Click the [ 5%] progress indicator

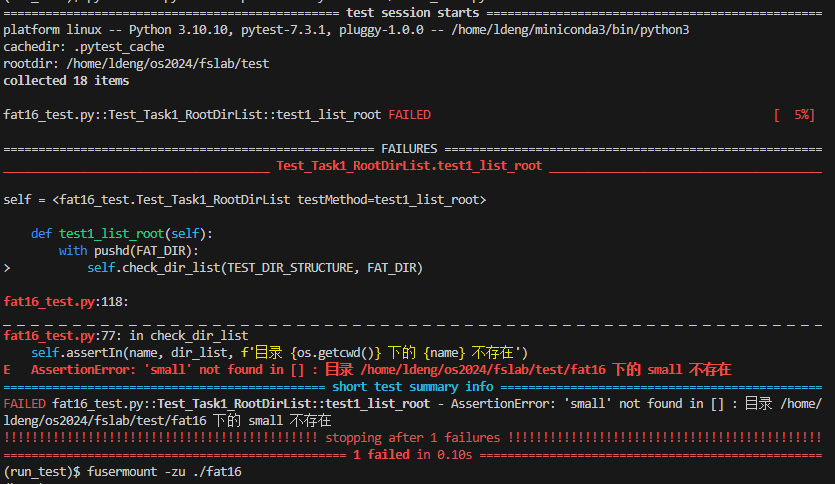[x=795, y=115]
